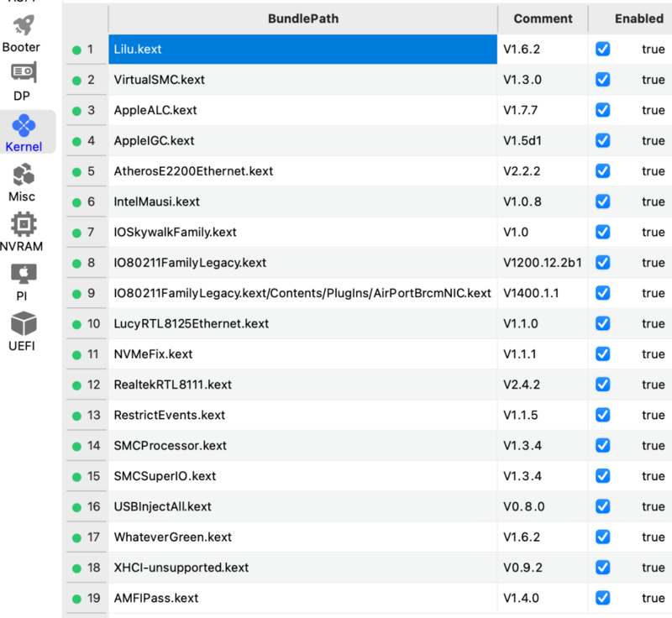Screen dimensions: 672x618
Task: Open the PI section Apple icon
Action: coord(23,275)
